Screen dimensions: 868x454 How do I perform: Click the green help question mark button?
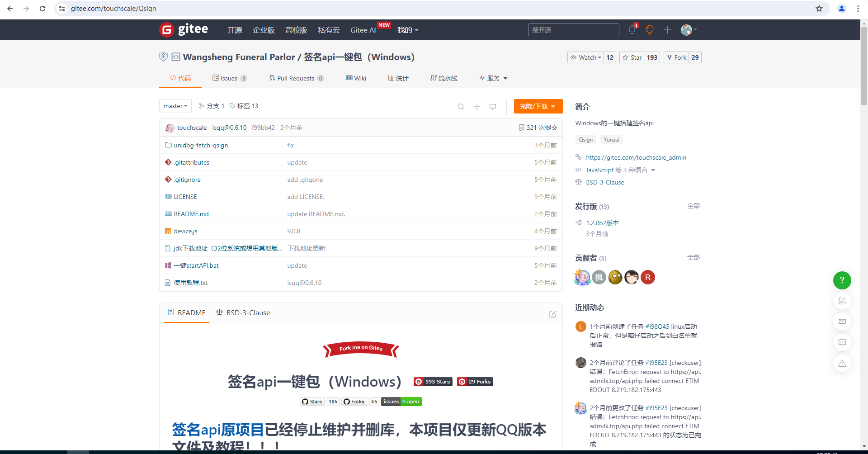tap(842, 280)
